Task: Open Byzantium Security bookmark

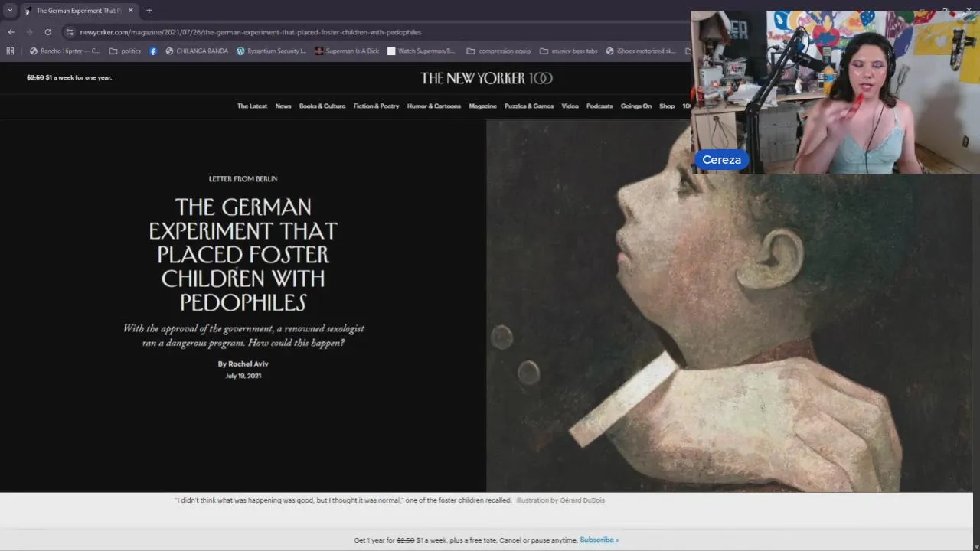Action: click(x=271, y=51)
